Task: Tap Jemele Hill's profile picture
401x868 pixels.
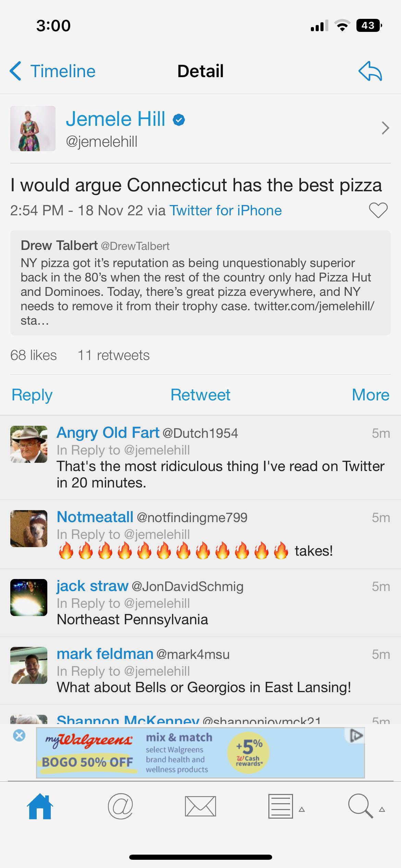Action: pyautogui.click(x=33, y=129)
